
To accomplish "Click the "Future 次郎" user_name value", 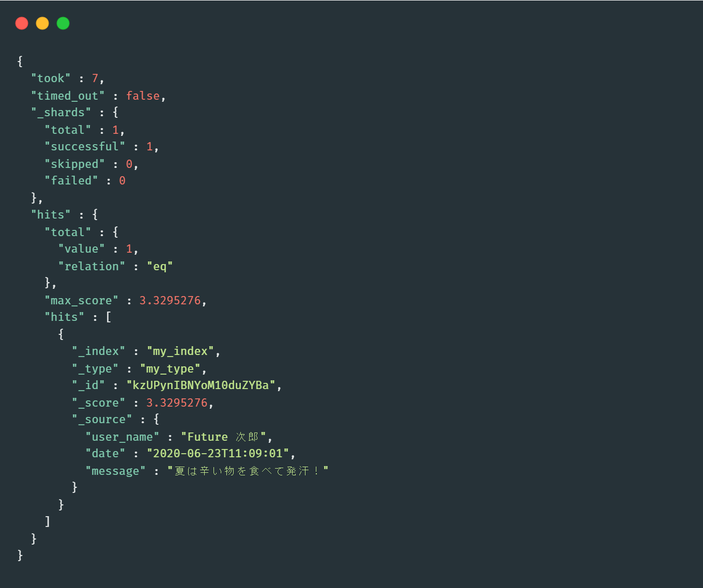I will click(223, 437).
